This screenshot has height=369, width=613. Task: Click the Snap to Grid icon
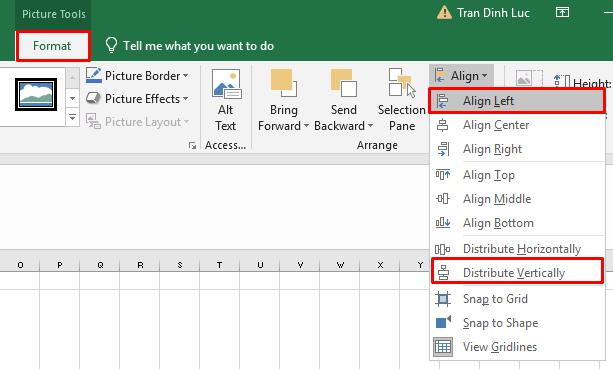click(443, 299)
